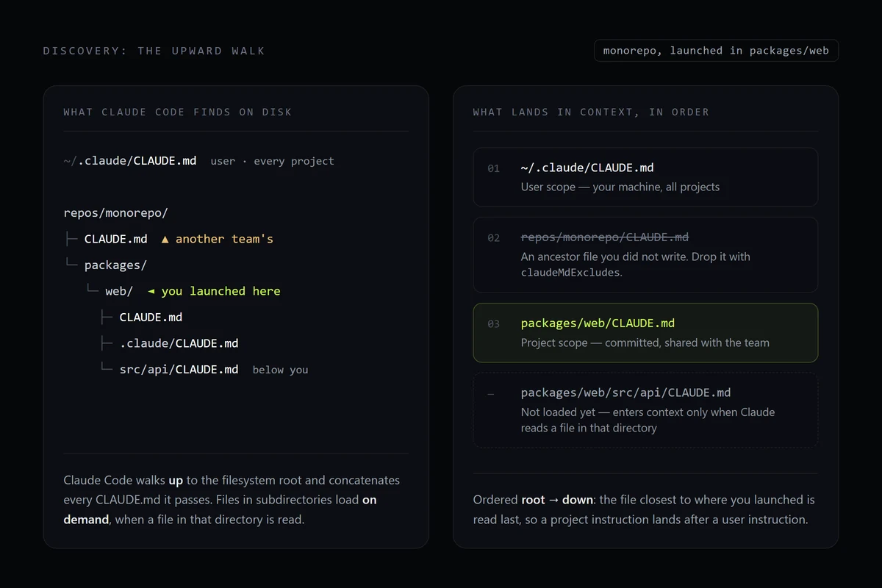This screenshot has width=882, height=588.
Task: Open the struck-through repos/monorepo/CLAUDE.md card
Action: pyautogui.click(x=645, y=255)
